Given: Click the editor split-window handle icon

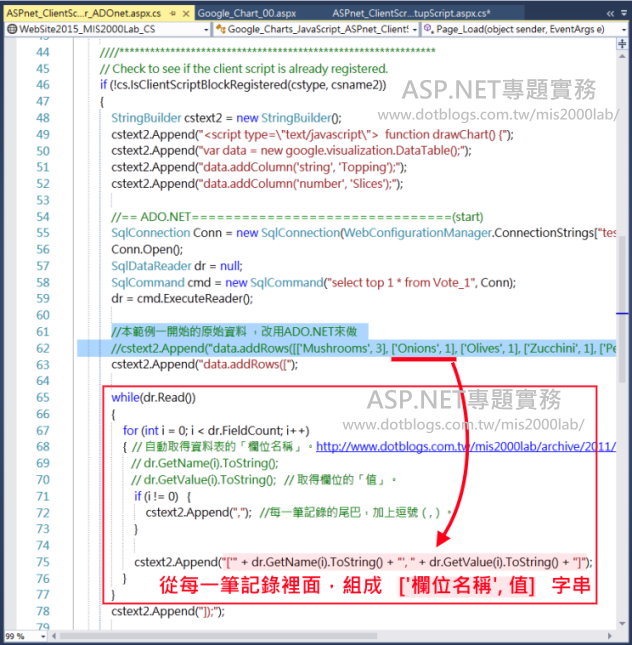Looking at the screenshot, I should (x=622, y=44).
